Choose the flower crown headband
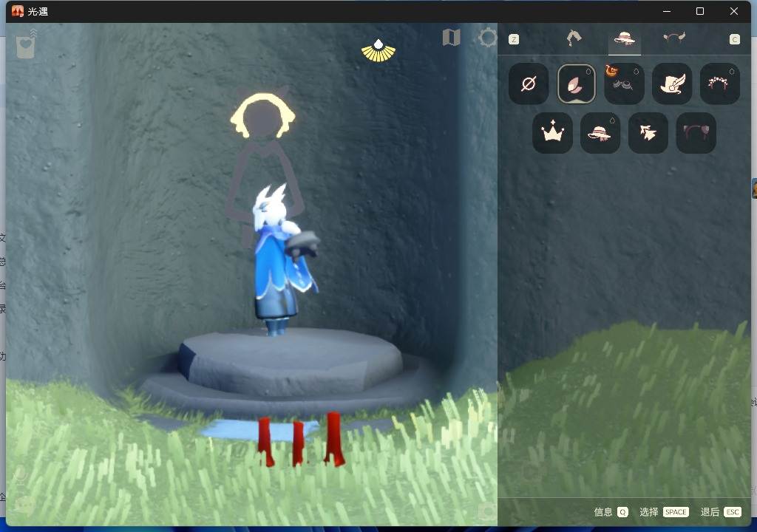 [x=720, y=83]
